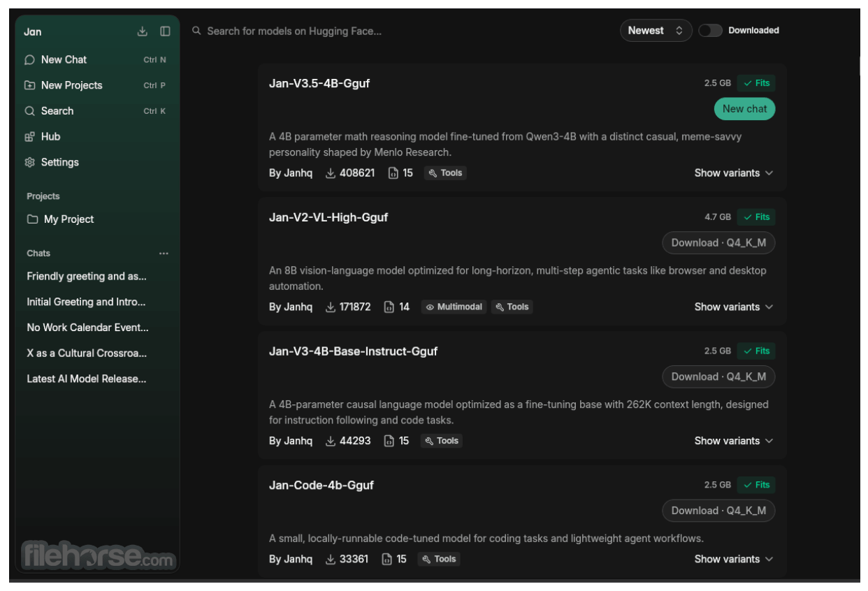Toggle the Downloaded filter switch
Image resolution: width=868 pixels, height=591 pixels.
click(710, 31)
